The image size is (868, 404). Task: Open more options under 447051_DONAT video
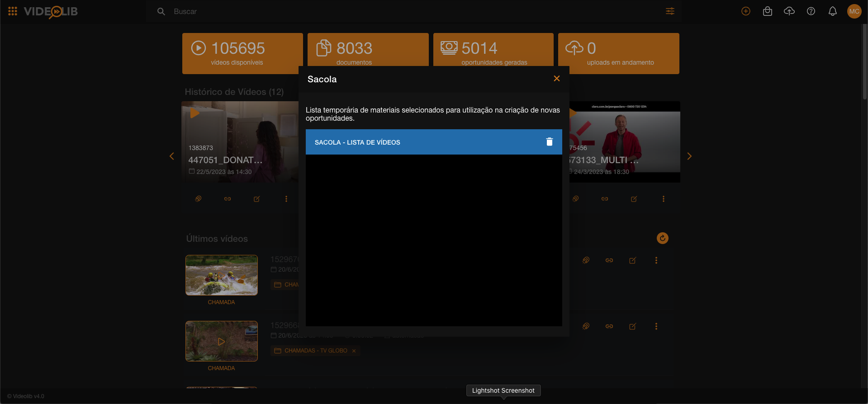pyautogui.click(x=286, y=199)
